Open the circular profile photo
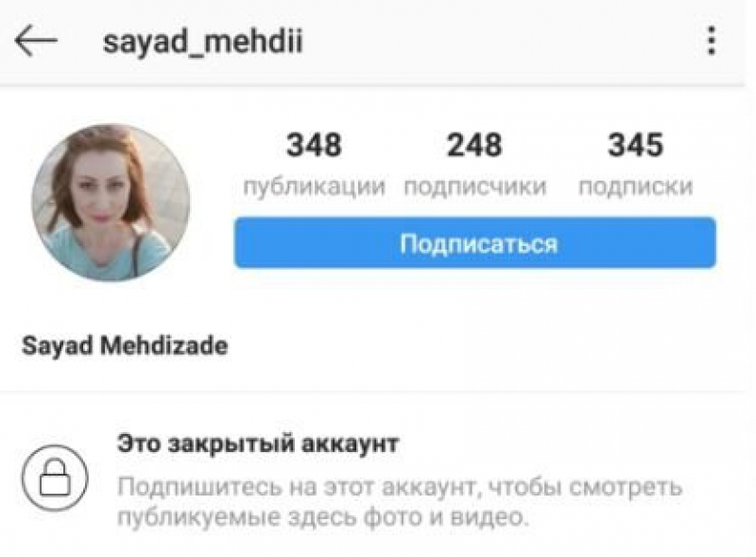756x557 pixels. click(x=111, y=202)
